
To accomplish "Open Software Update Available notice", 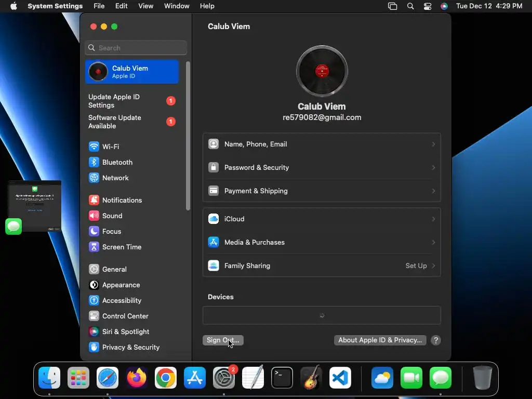I will coord(131,122).
